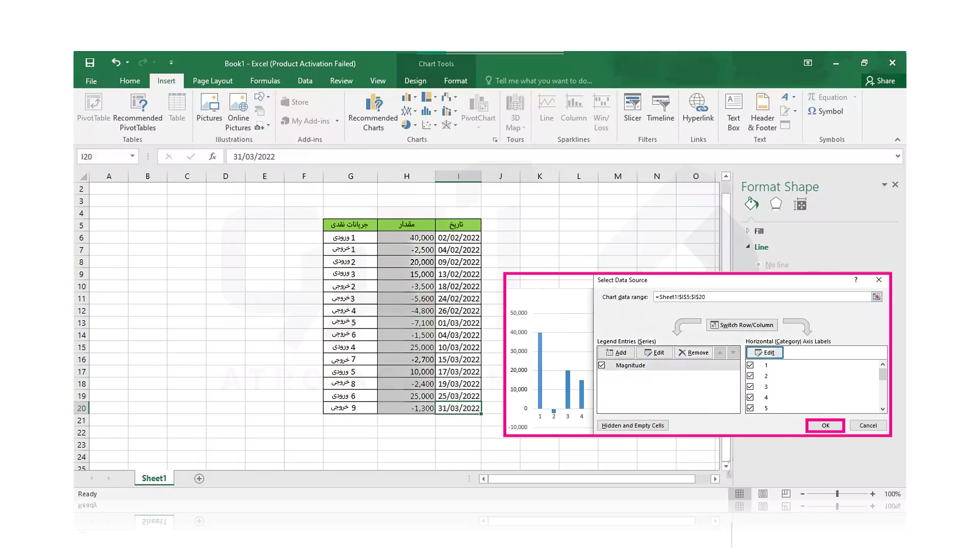Click Add under Legend Entries

point(616,353)
